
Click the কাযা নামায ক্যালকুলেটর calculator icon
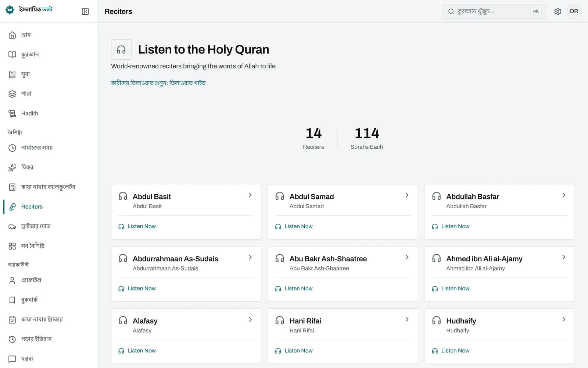point(12,187)
